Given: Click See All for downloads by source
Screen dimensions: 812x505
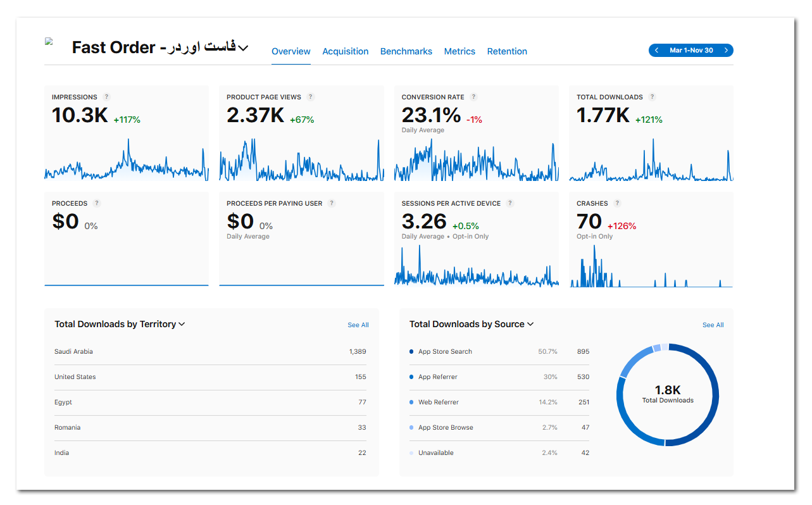Looking at the screenshot, I should [x=713, y=325].
